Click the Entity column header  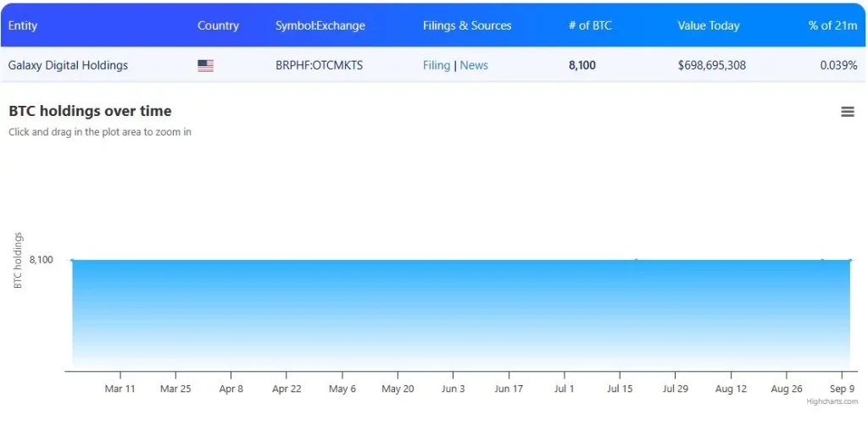point(23,25)
